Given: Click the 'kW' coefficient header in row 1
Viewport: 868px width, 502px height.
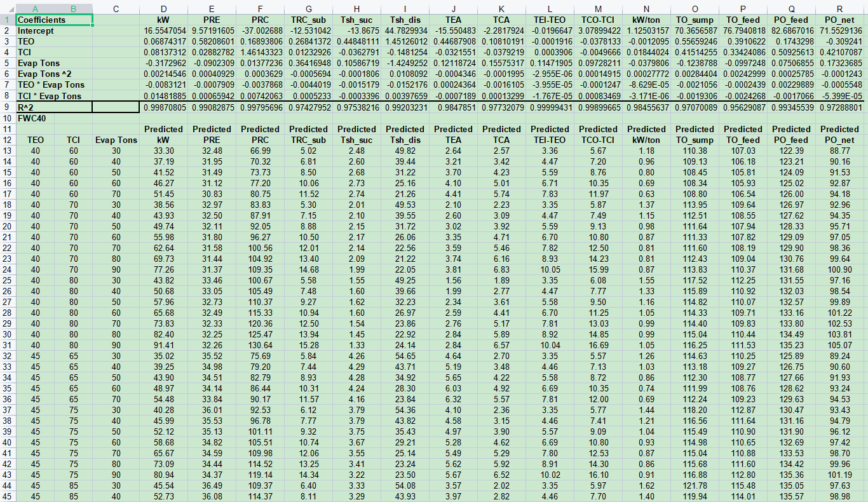Looking at the screenshot, I should 163,20.
